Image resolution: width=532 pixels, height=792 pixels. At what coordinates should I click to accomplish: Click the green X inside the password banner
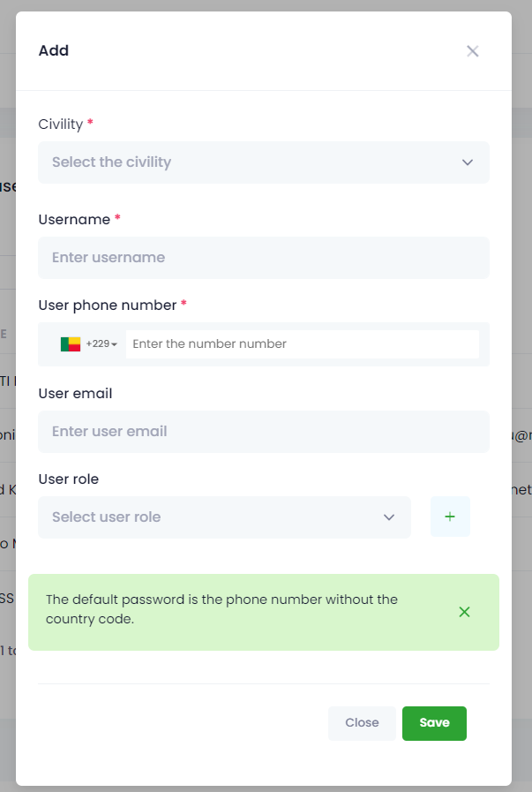(464, 611)
